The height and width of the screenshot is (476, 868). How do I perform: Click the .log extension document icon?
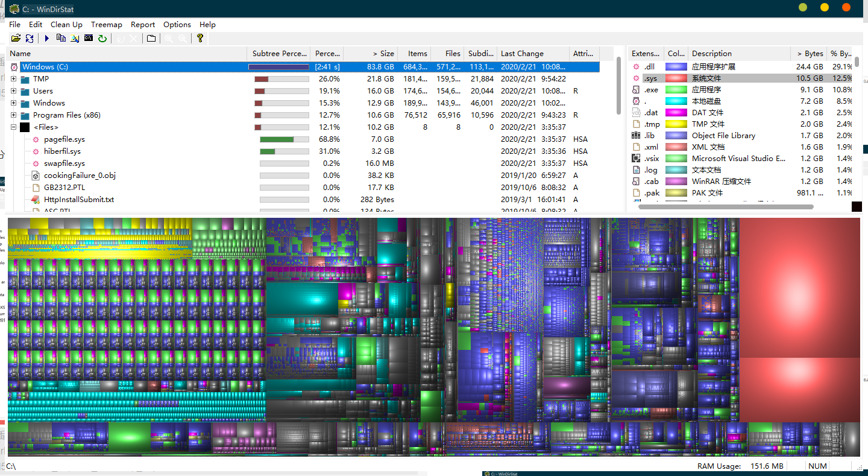coord(635,170)
